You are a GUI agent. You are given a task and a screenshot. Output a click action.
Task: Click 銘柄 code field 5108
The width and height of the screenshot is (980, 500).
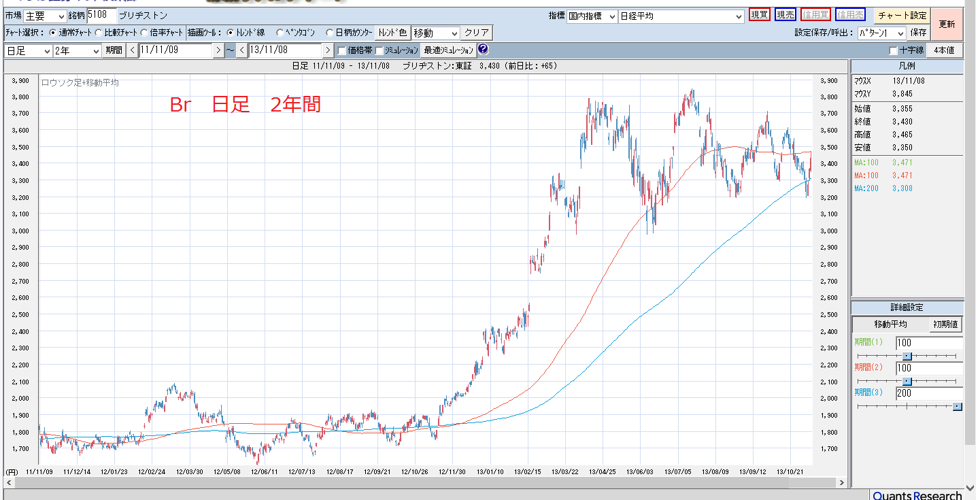coord(101,15)
